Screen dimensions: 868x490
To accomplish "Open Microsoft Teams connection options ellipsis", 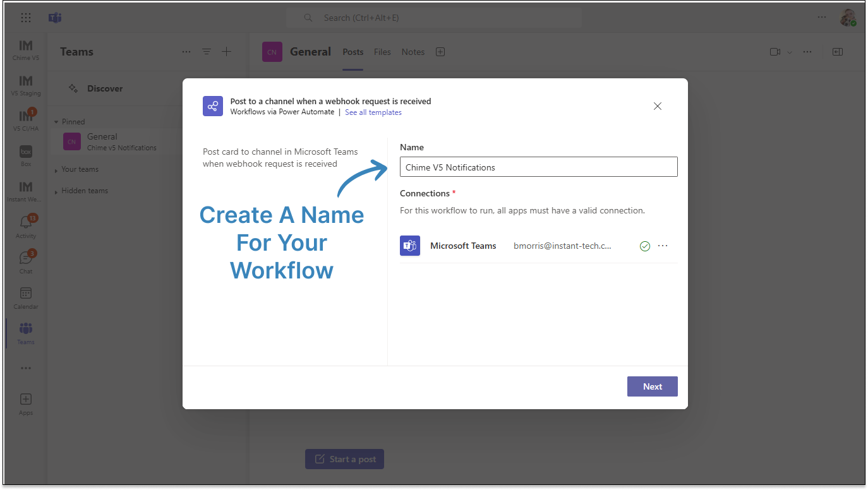I will 663,246.
